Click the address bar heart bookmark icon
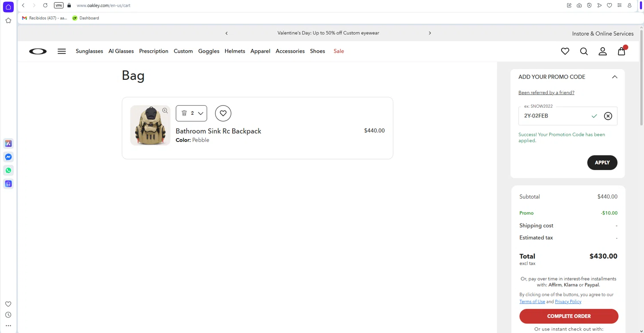Viewport: 644px width, 333px height. point(609,5)
